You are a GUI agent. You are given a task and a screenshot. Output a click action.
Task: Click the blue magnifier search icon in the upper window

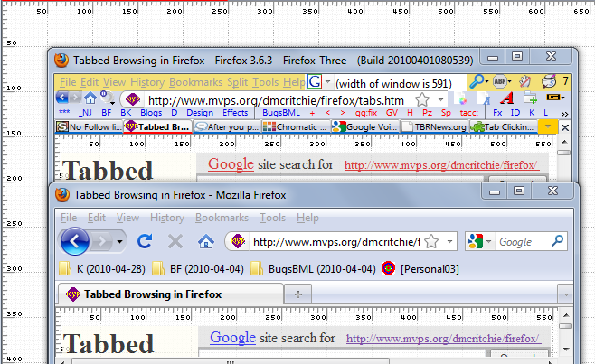click(477, 81)
